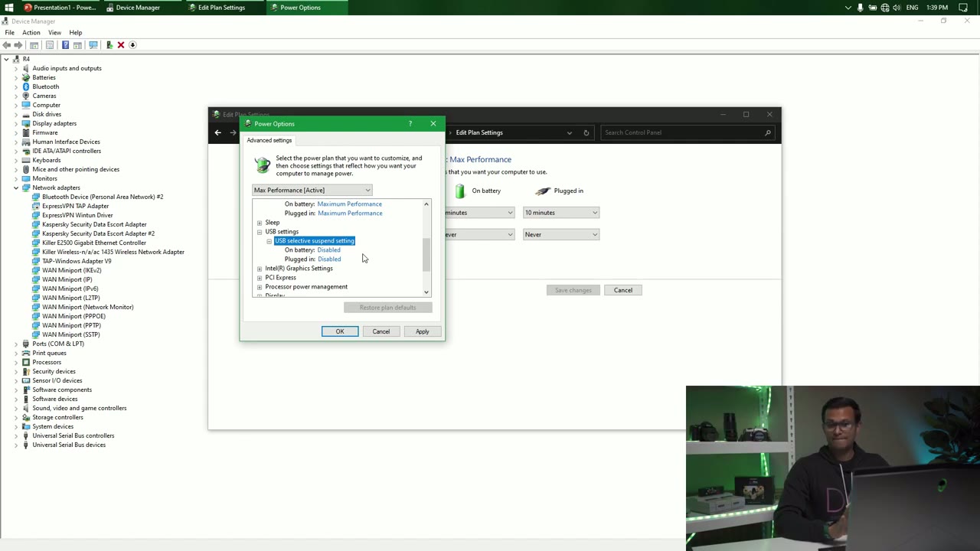This screenshot has height=551, width=980.
Task: Click the Scan for hardware changes icon
Action: pyautogui.click(x=94, y=45)
